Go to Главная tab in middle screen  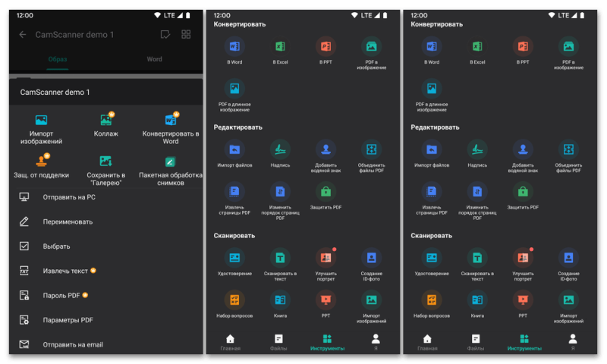[x=231, y=342]
